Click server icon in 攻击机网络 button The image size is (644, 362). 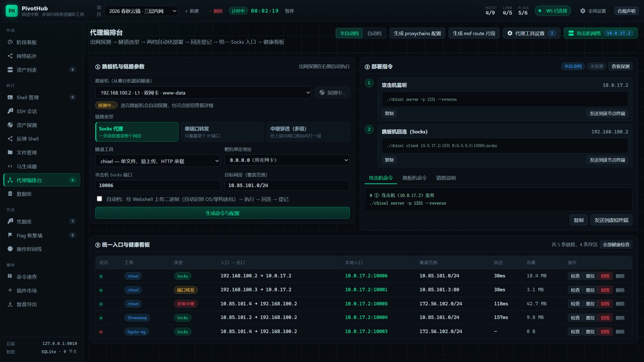[x=571, y=33]
